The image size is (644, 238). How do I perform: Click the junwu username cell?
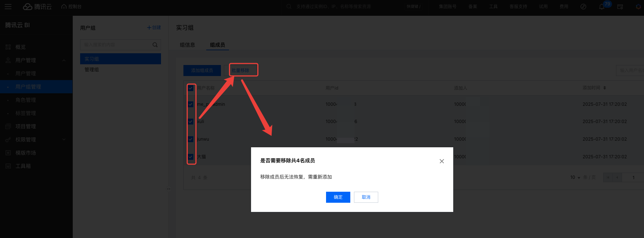(203, 139)
